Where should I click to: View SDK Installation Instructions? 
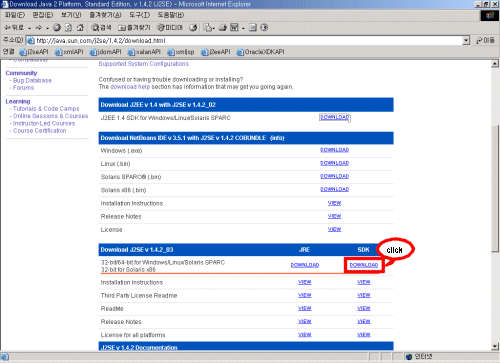pos(364,282)
